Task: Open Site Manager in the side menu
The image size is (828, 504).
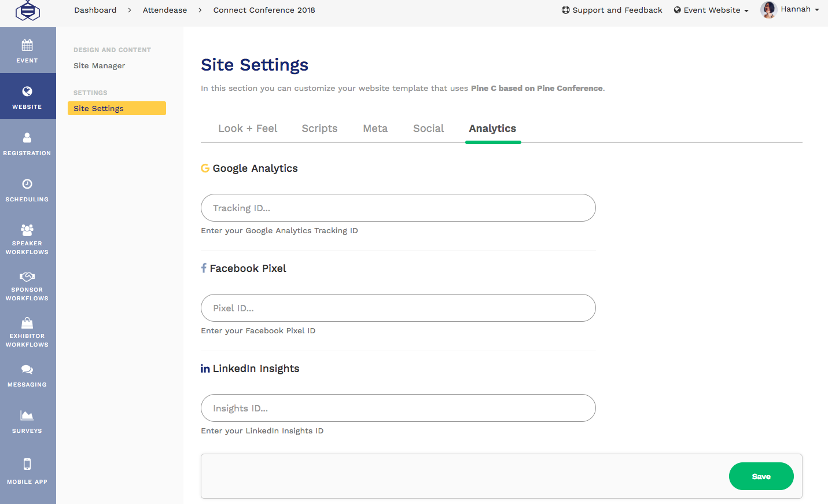Action: [100, 66]
